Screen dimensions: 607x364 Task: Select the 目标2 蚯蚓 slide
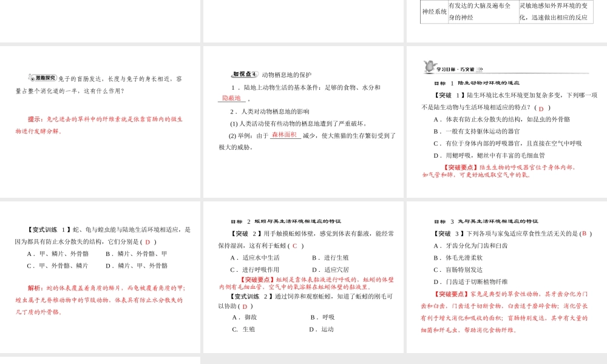point(303,277)
